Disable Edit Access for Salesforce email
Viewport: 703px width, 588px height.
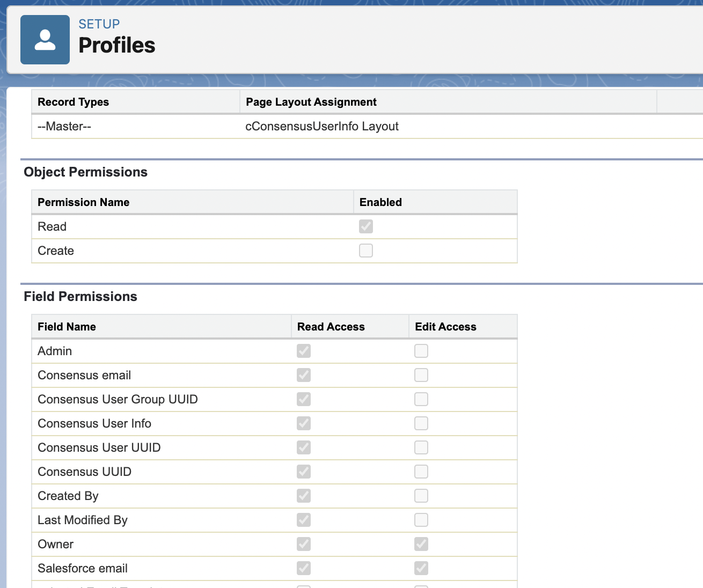[421, 568]
